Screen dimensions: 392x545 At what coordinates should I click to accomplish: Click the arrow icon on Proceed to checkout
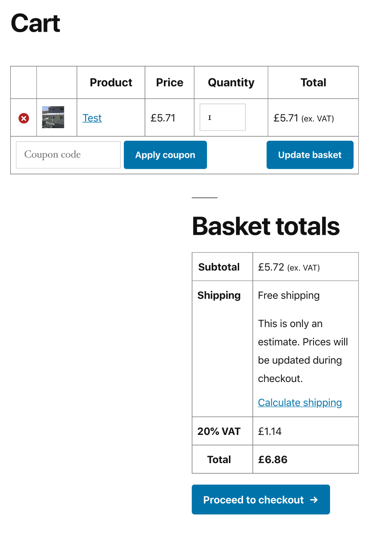(314, 500)
